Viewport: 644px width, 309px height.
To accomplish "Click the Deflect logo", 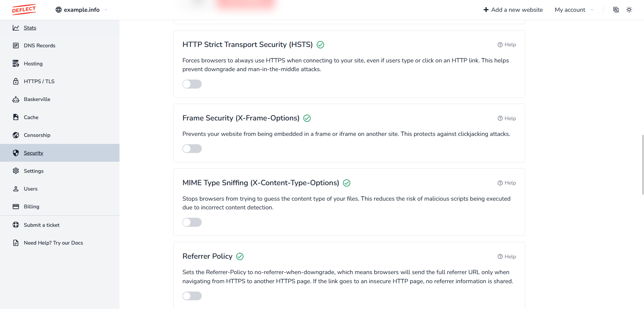I will pyautogui.click(x=24, y=9).
